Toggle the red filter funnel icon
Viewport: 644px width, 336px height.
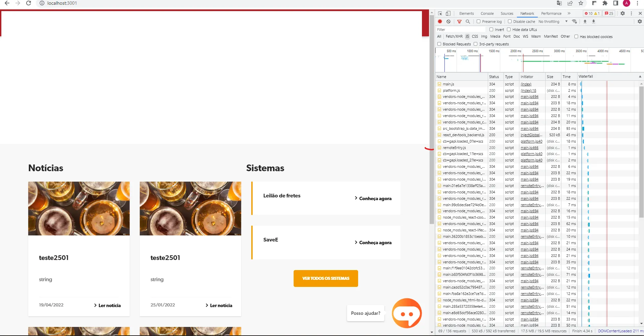tap(459, 22)
